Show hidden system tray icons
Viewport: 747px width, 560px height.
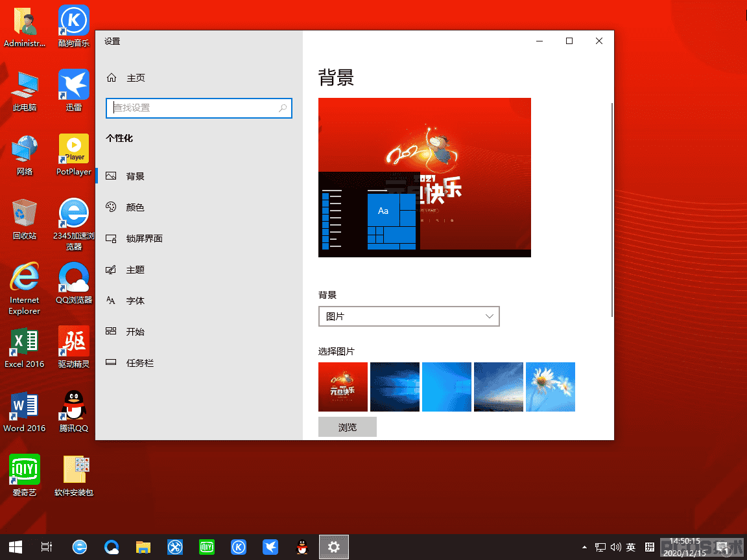click(x=584, y=547)
